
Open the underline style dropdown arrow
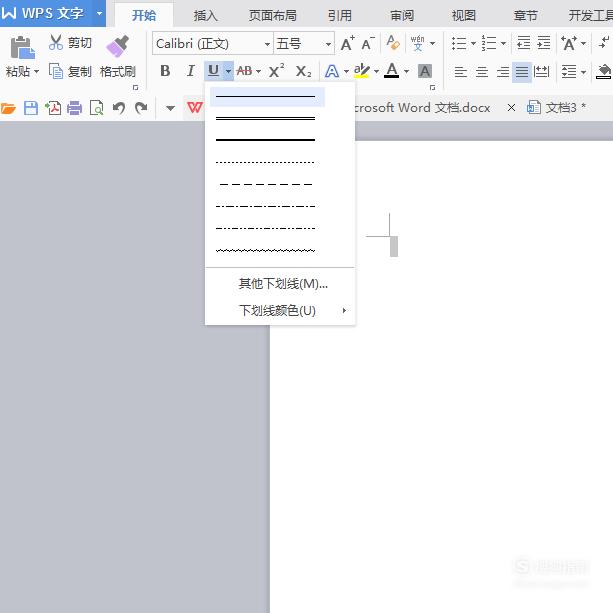tap(228, 71)
